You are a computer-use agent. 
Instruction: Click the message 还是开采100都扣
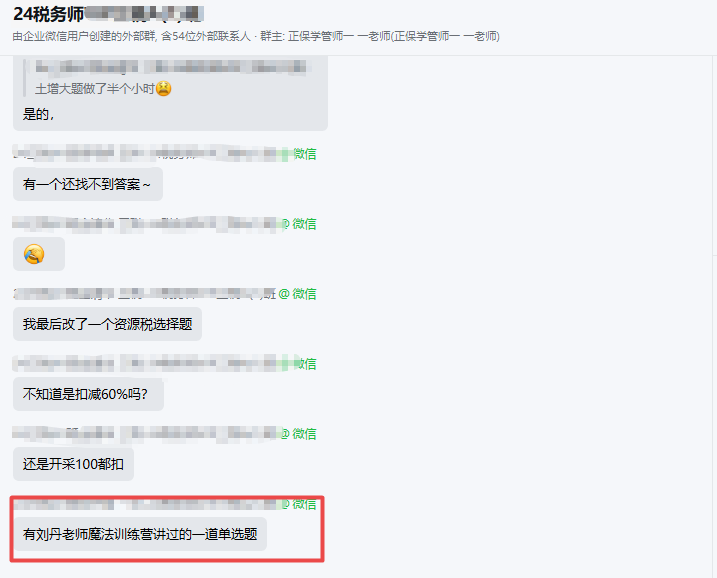pyautogui.click(x=73, y=464)
